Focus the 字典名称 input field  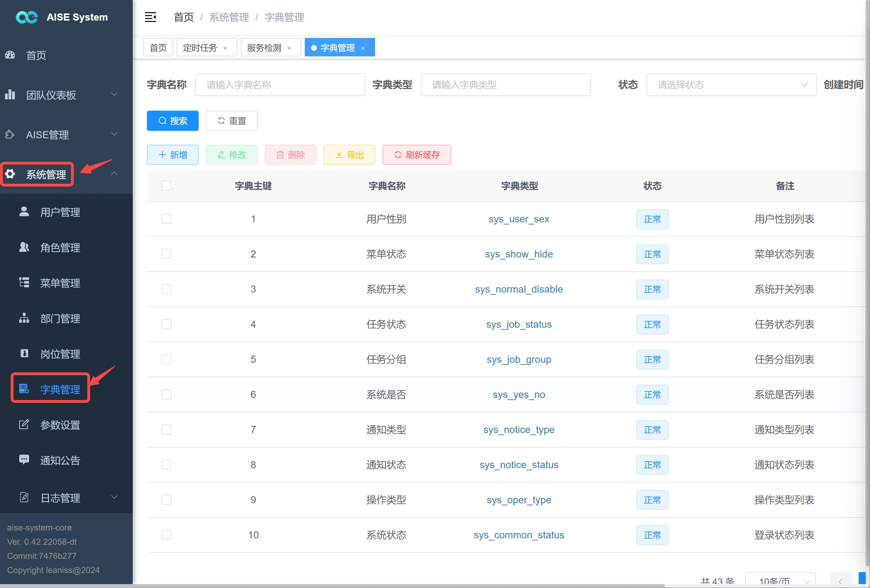(x=280, y=85)
